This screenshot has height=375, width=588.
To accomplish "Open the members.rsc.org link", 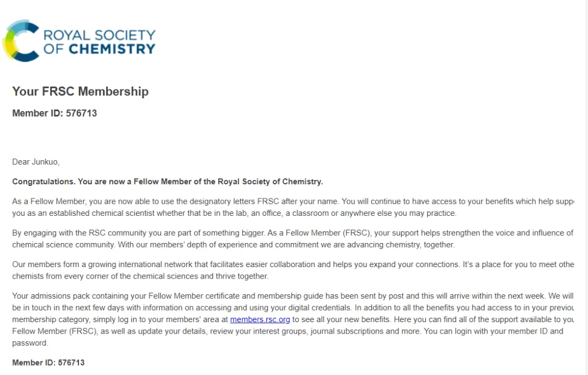I will [260, 319].
